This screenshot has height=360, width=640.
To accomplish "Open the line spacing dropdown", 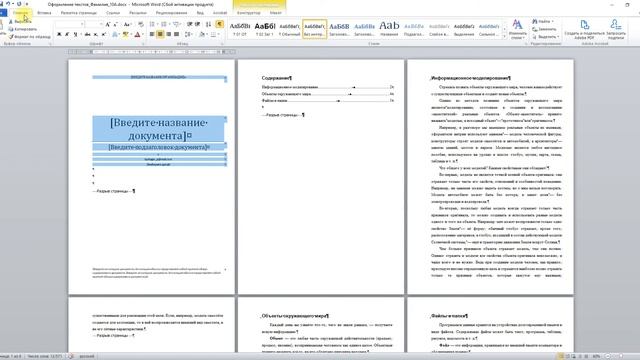I will (189, 34).
